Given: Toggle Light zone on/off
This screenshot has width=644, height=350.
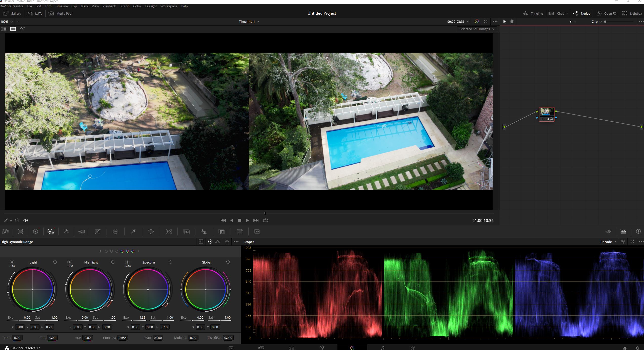Looking at the screenshot, I should click(12, 262).
